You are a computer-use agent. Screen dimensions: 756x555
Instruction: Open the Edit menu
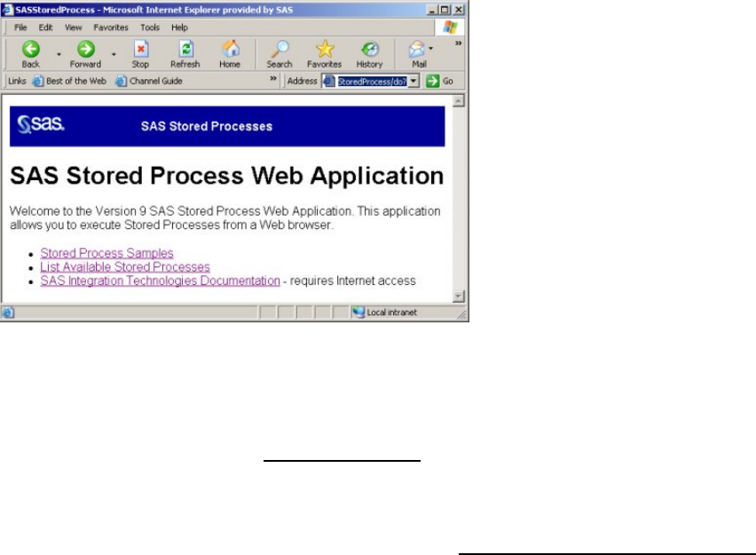pos(46,28)
